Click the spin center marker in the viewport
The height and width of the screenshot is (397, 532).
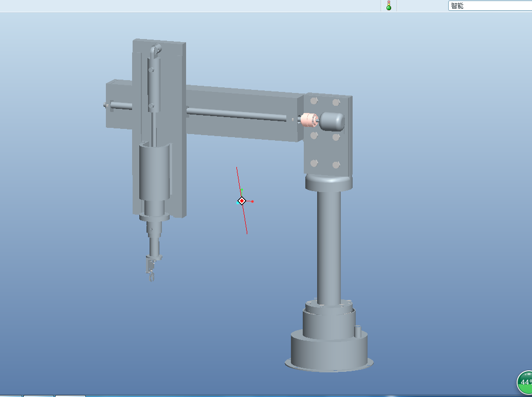[x=242, y=201]
